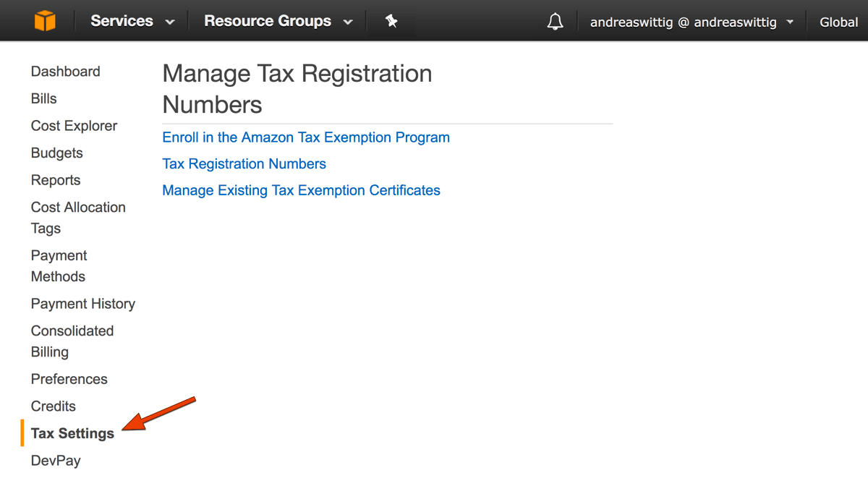Click Enroll in the Amazon Tax Exemption Program

[306, 137]
